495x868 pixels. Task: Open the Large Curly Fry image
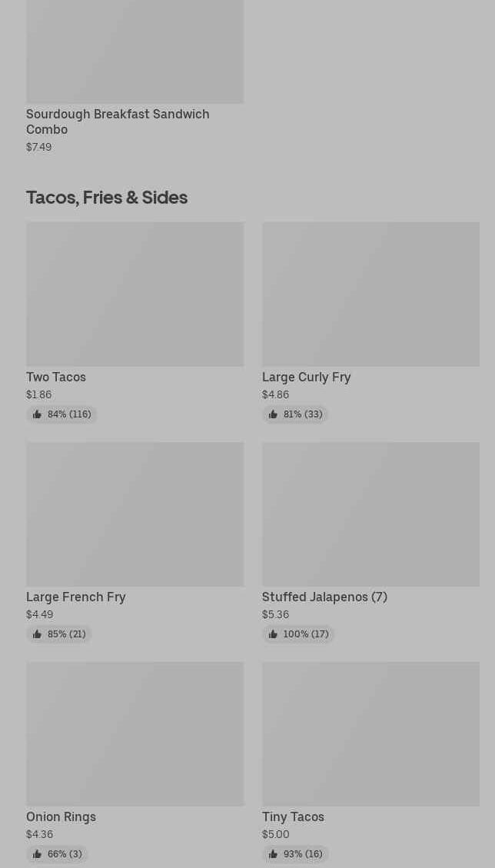pyautogui.click(x=370, y=294)
